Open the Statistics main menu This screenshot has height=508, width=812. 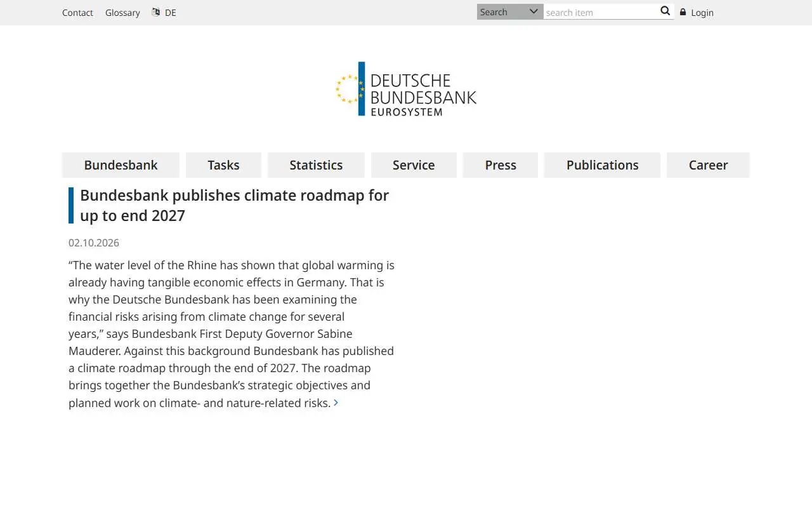coord(316,165)
